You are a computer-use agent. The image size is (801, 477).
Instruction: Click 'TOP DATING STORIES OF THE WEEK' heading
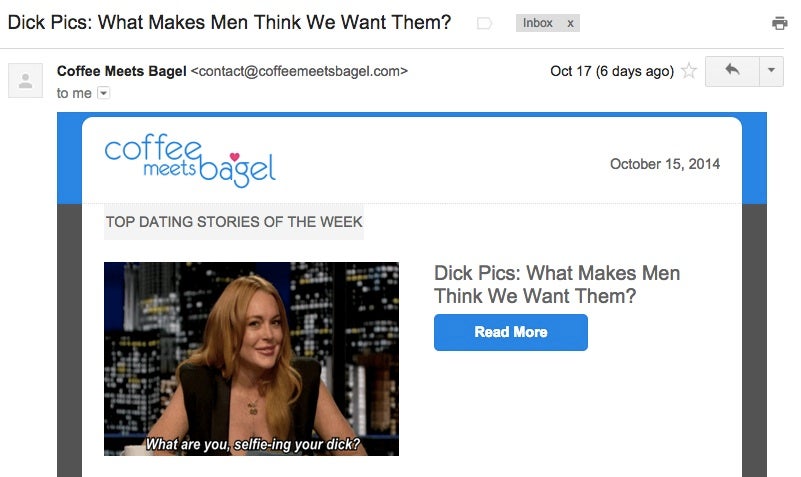[x=234, y=222]
